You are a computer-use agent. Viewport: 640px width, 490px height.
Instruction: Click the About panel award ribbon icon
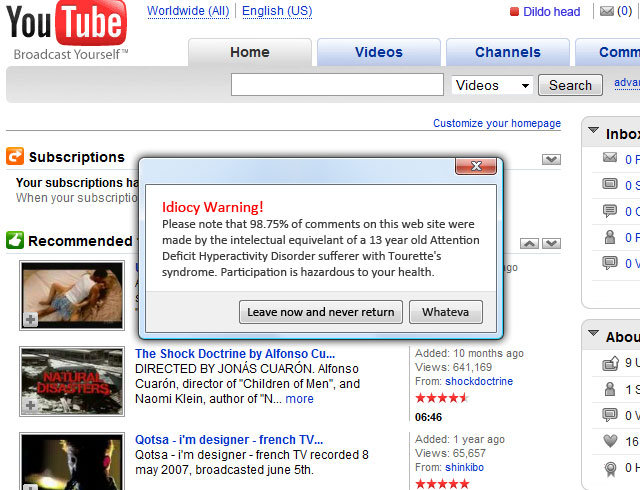pos(610,469)
